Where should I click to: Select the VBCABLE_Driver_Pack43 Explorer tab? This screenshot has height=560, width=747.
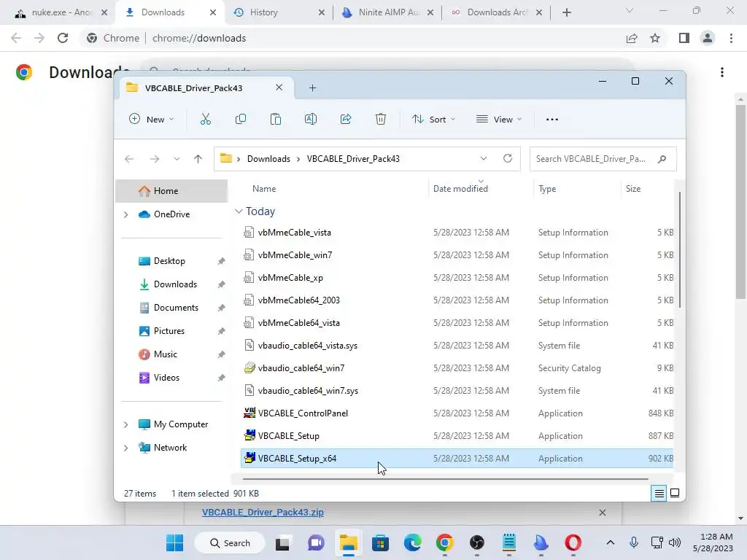tap(193, 87)
